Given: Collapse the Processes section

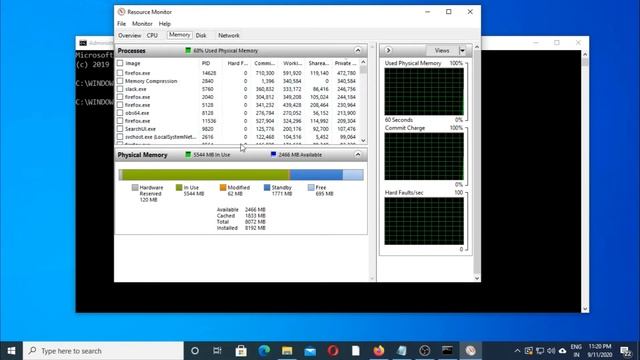Looking at the screenshot, I should pyautogui.click(x=358, y=51).
